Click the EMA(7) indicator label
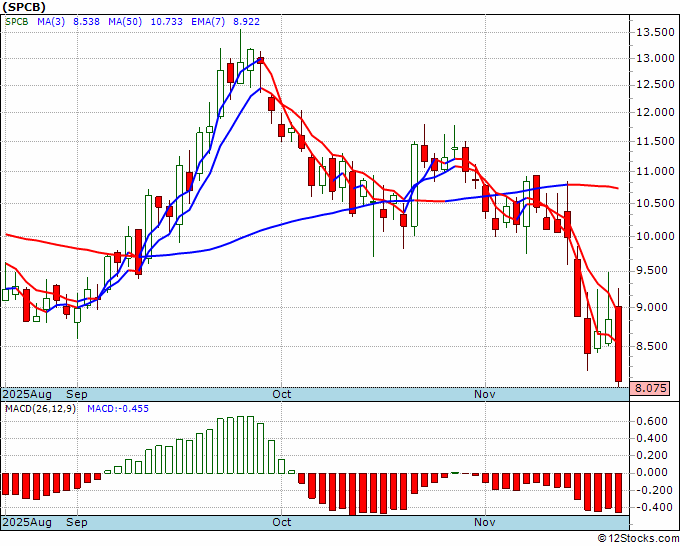 pos(208,22)
